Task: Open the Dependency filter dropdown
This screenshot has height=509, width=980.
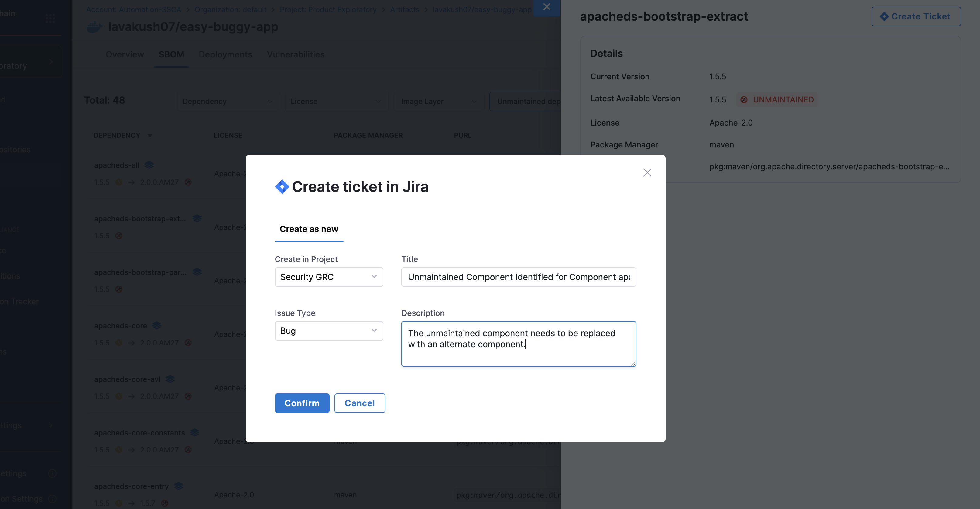Action: point(228,101)
